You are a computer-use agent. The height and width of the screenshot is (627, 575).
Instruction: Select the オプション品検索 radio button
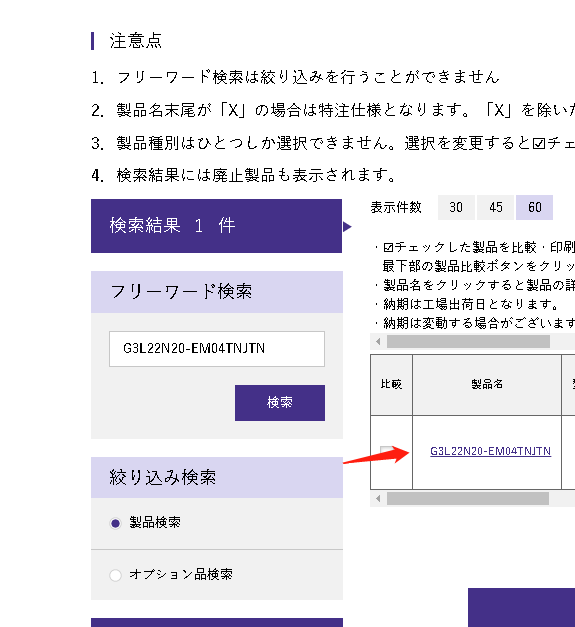116,575
